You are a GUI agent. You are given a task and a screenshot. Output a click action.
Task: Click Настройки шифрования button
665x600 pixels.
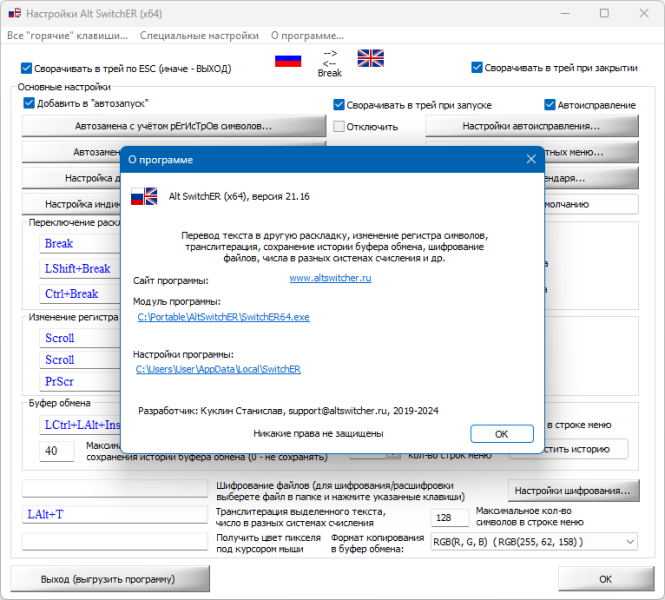click(x=573, y=491)
